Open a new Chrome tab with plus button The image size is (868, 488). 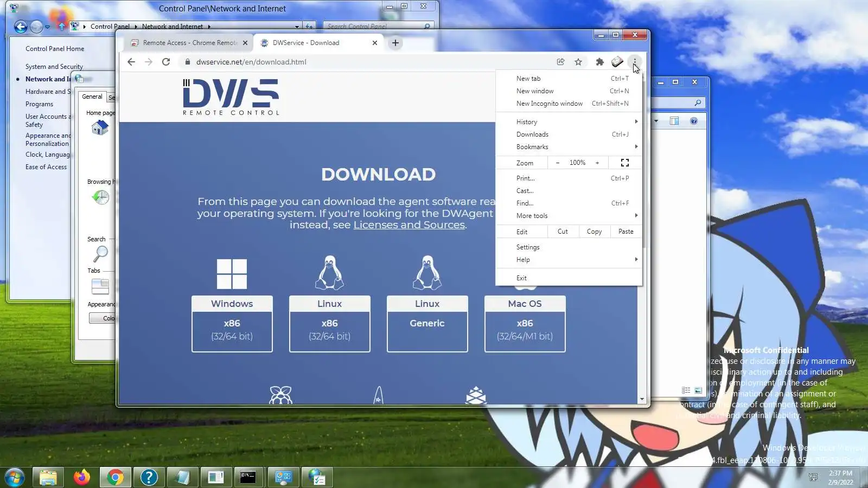pyautogui.click(x=395, y=43)
